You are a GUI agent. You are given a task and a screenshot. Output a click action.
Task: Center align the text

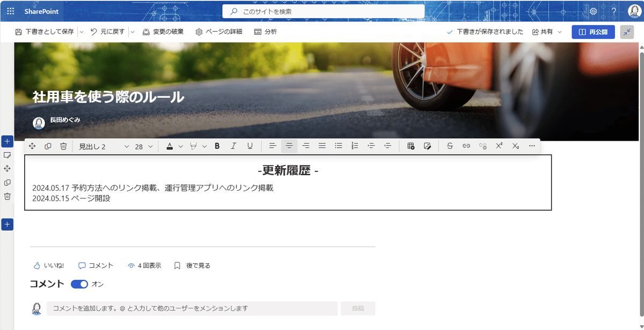(x=289, y=146)
